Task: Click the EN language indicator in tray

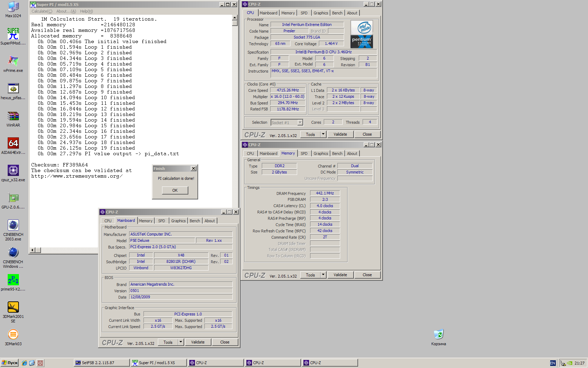Action: click(x=553, y=363)
